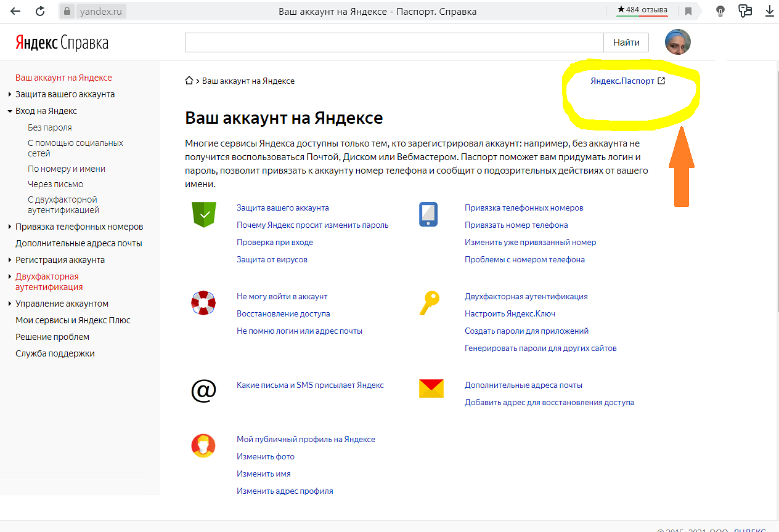The width and height of the screenshot is (779, 532).
Task: Open browser downloads via the arrow icon
Action: 769,11
